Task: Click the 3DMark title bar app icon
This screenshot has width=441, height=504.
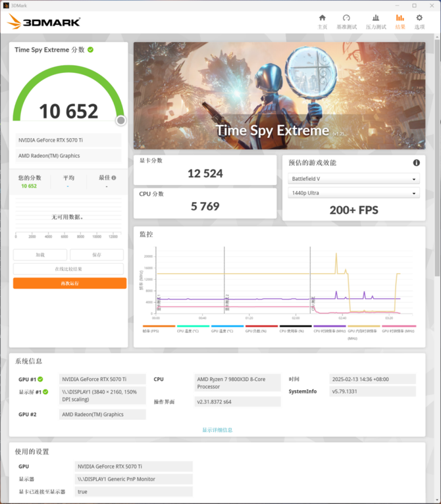Action: click(x=6, y=5)
